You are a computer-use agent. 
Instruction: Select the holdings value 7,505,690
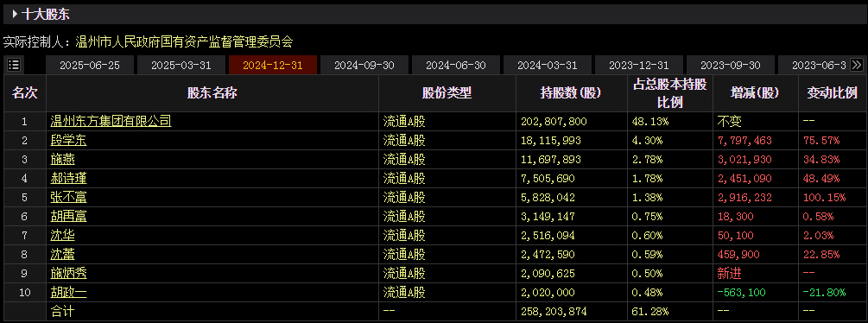tap(548, 179)
